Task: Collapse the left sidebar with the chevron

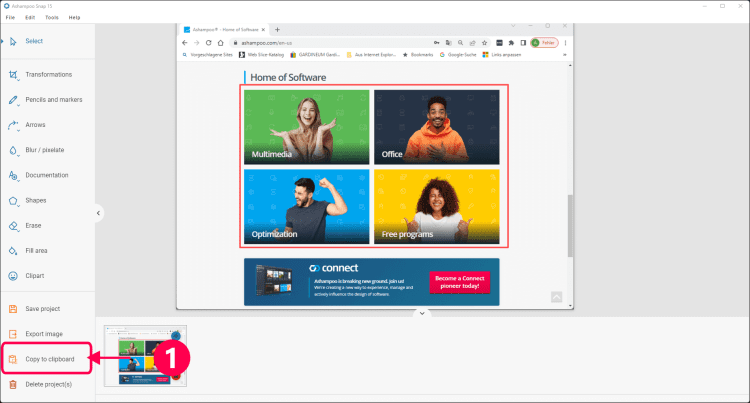Action: [99, 213]
